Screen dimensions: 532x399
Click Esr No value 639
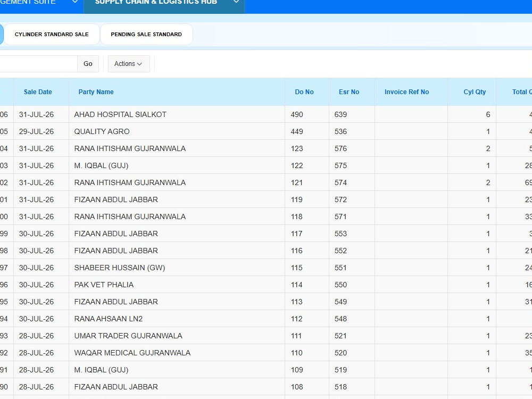pos(340,114)
